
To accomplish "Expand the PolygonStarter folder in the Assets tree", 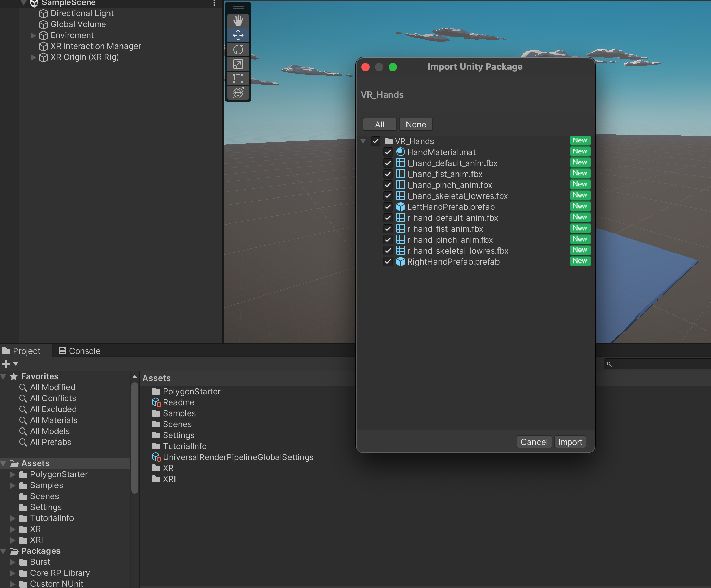I will [13, 474].
